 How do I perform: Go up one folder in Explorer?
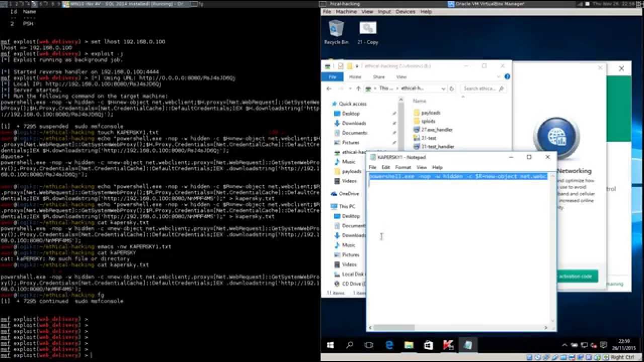[359, 88]
